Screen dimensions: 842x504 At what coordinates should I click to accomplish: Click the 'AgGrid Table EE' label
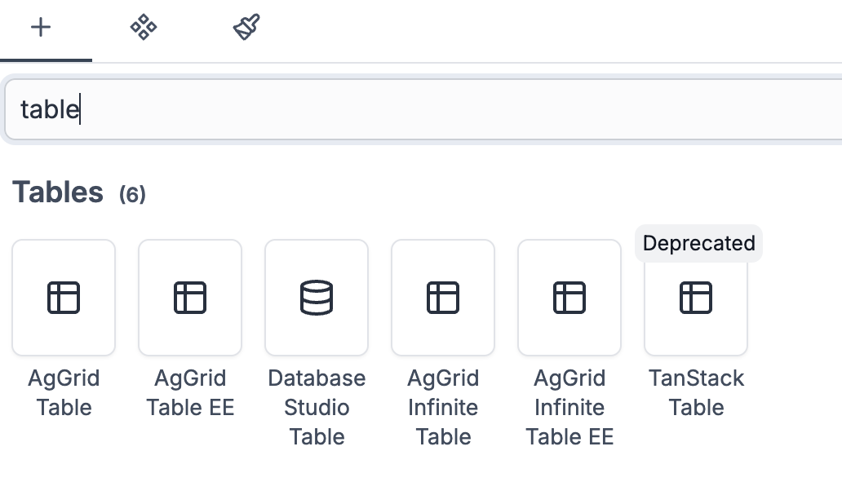click(190, 393)
